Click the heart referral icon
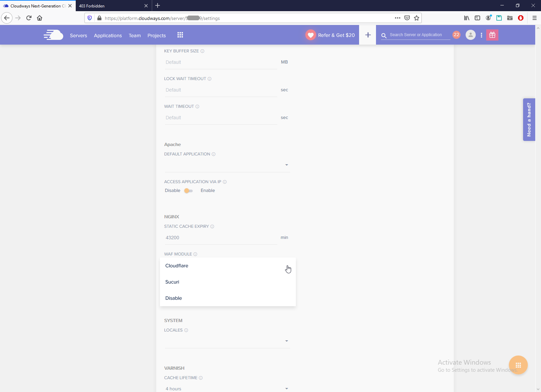The image size is (541, 392). coord(311,35)
